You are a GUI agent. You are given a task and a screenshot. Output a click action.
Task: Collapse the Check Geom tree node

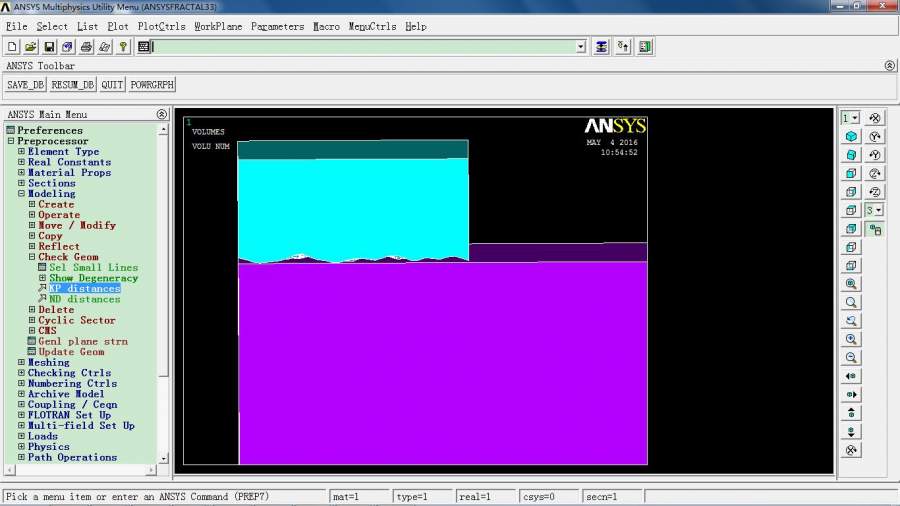click(32, 257)
